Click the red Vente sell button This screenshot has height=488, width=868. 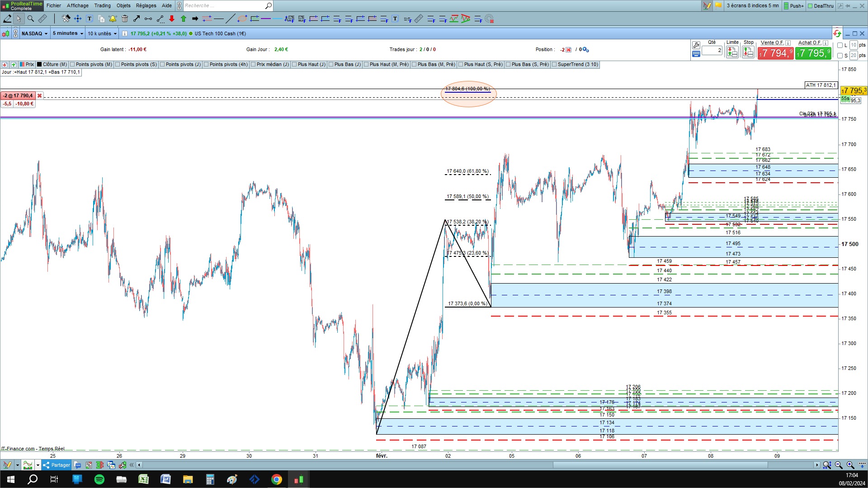click(775, 53)
